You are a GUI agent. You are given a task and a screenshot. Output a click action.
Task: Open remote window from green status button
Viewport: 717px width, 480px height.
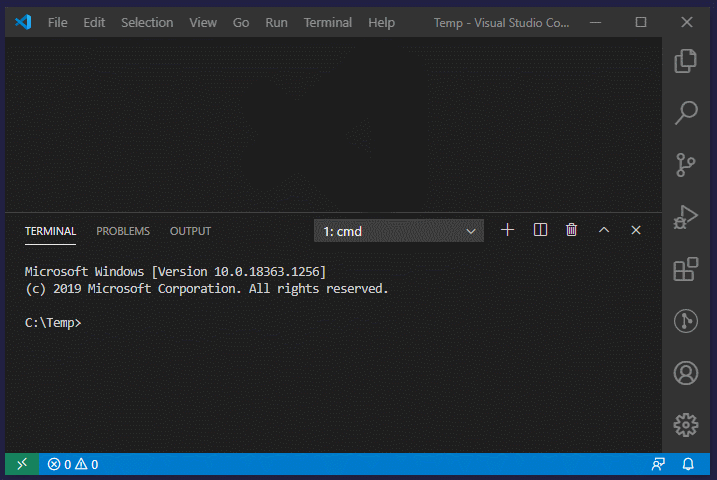pyautogui.click(x=22, y=464)
